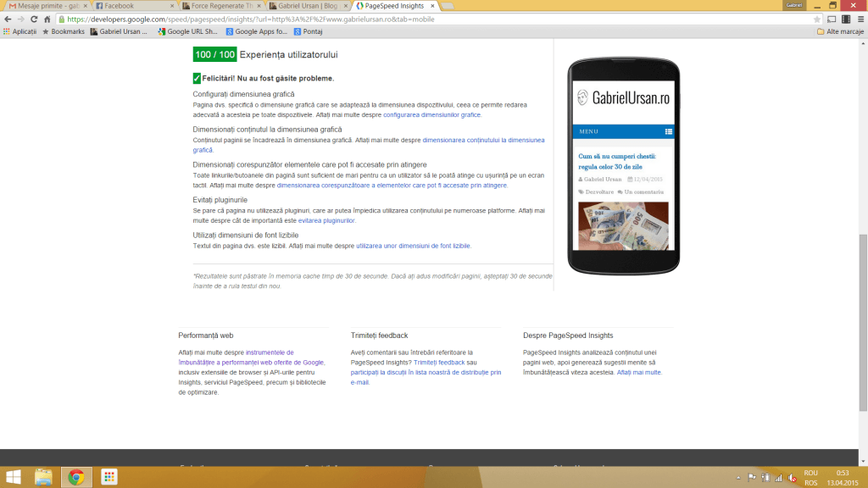Viewport: 868px width, 488px height.
Task: Click the Trimiteți feedback link
Action: click(439, 363)
